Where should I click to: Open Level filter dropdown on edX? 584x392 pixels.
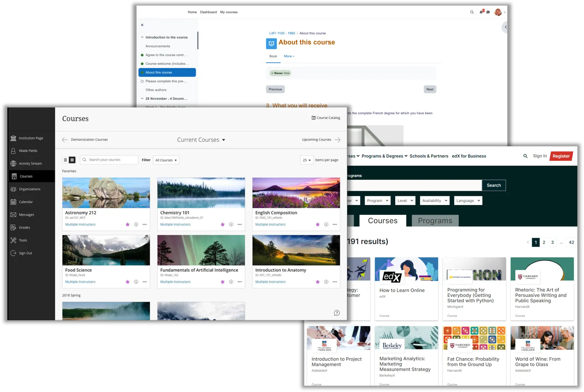(405, 201)
